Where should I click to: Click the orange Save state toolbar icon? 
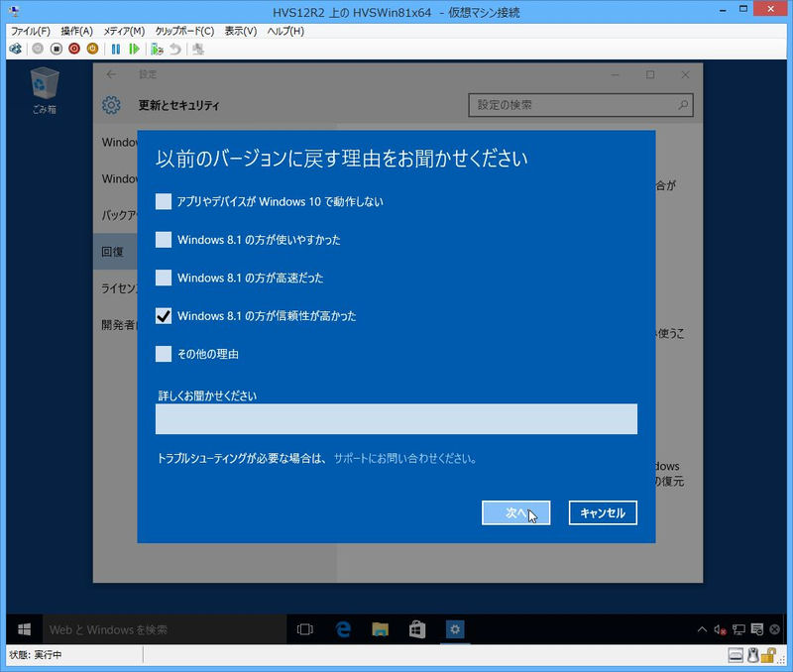pyautogui.click(x=92, y=49)
